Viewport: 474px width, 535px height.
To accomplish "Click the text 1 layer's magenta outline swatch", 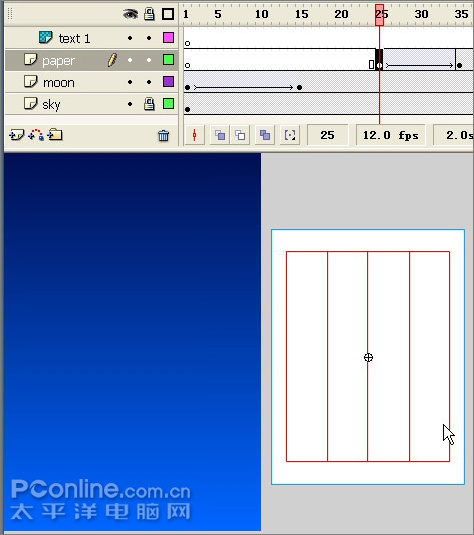I will point(168,38).
